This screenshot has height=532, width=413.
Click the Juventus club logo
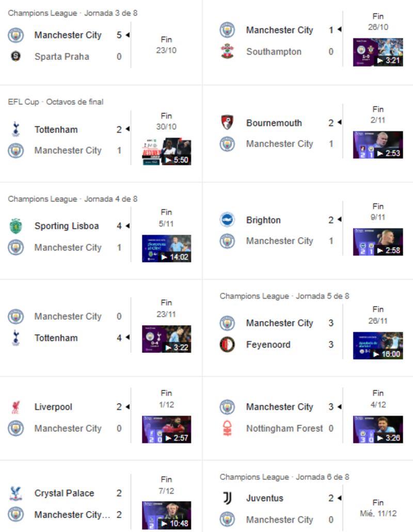pyautogui.click(x=227, y=498)
